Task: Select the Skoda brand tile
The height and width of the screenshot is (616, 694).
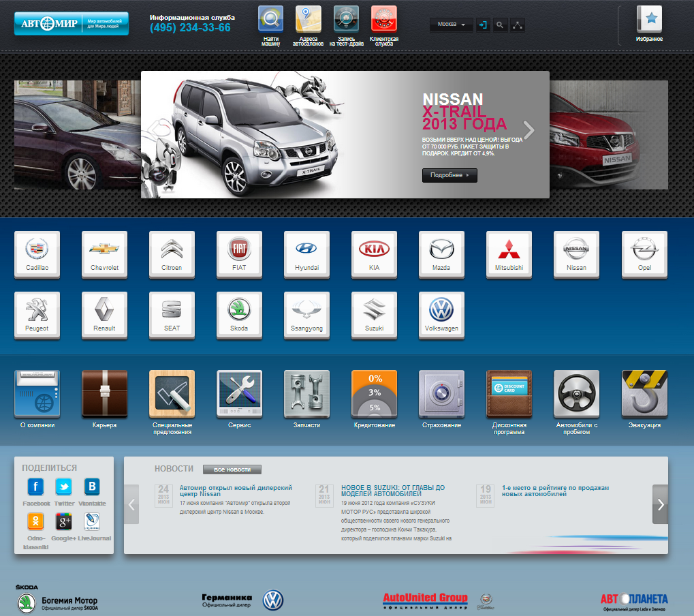Action: click(239, 315)
